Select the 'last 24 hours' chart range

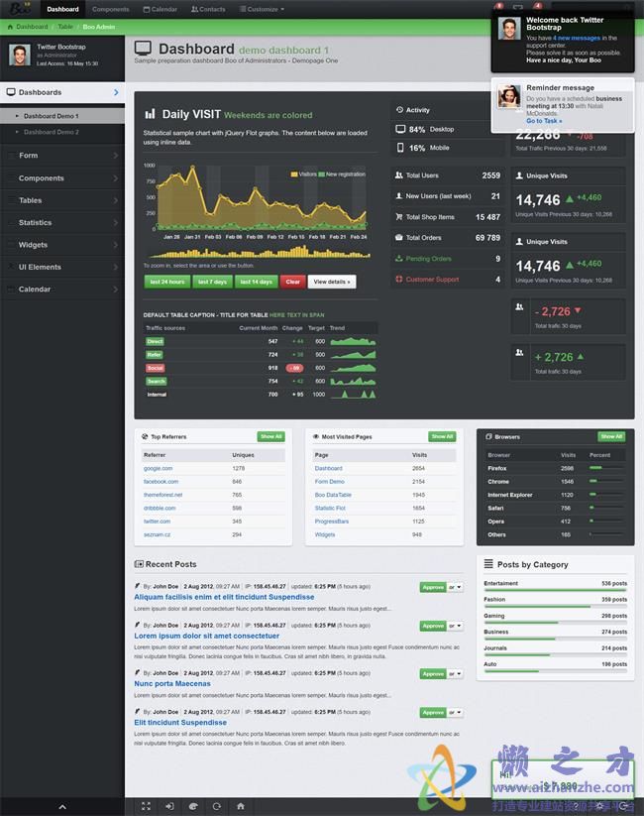point(166,282)
